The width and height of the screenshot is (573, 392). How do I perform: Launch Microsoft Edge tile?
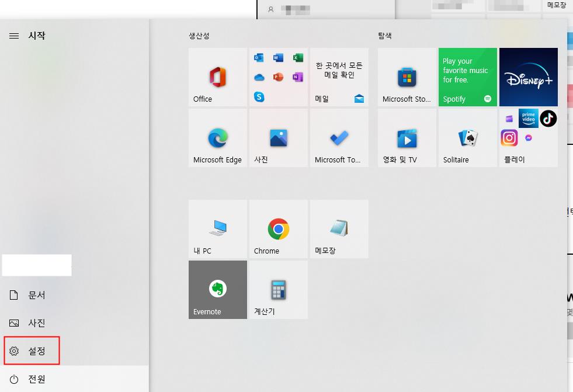(218, 138)
